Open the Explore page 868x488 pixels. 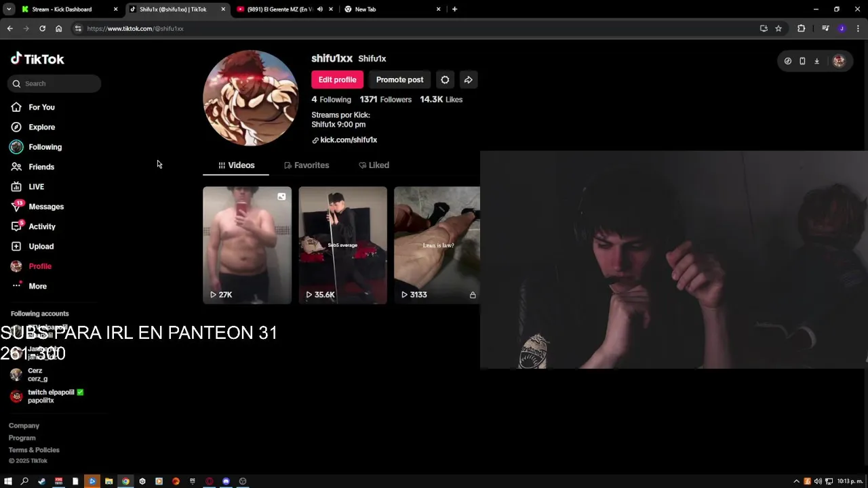33,127
